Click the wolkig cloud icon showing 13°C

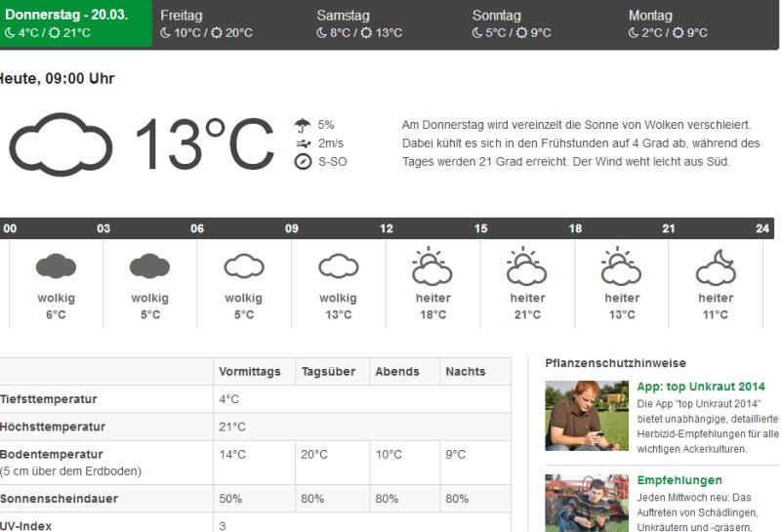[x=339, y=266]
